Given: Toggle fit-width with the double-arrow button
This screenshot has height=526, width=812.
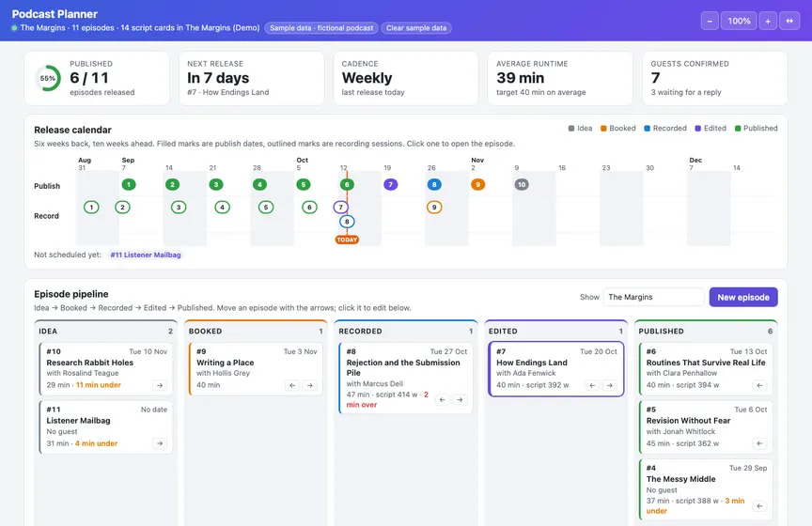Looking at the screenshot, I should pos(789,22).
